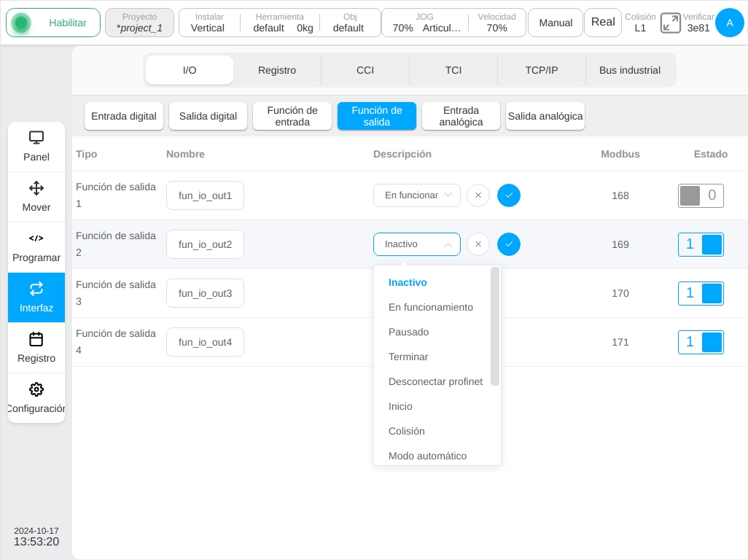Click 'Función de salida 4' row label
This screenshot has width=748, height=560.
click(x=115, y=341)
